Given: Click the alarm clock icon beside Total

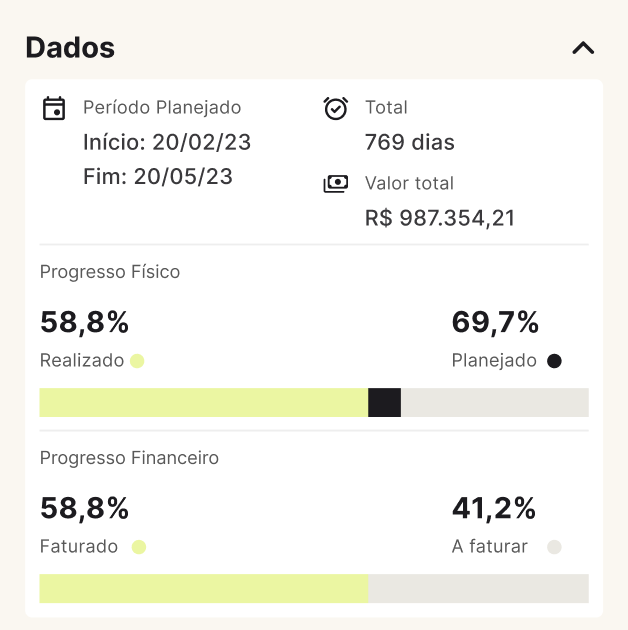Looking at the screenshot, I should (x=336, y=108).
